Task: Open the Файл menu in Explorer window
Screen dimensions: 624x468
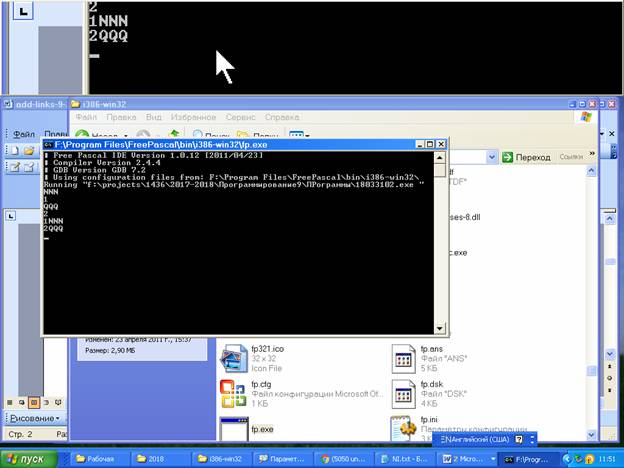Action: 86,117
